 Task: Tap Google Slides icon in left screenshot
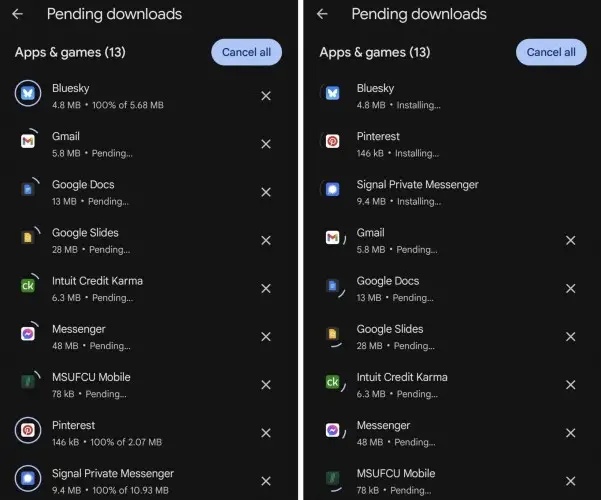(x=28, y=238)
